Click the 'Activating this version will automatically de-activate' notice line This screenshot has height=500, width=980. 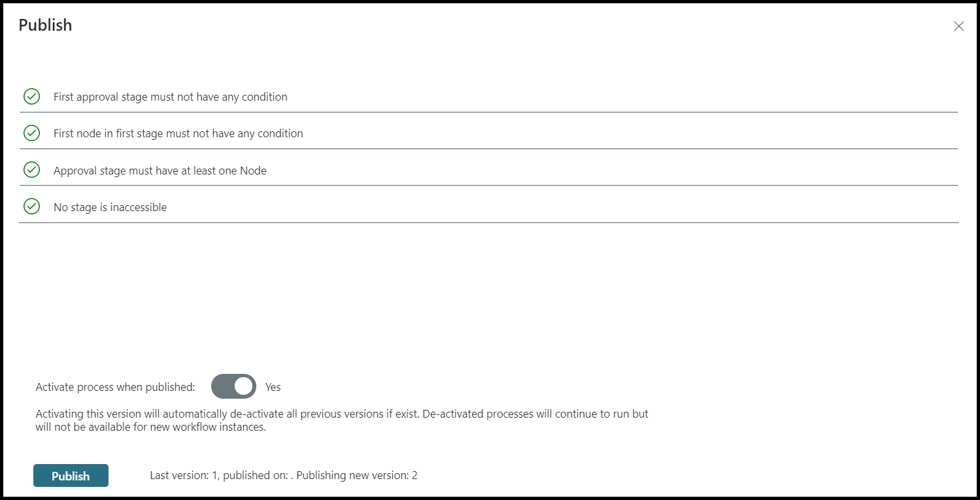coord(342,414)
